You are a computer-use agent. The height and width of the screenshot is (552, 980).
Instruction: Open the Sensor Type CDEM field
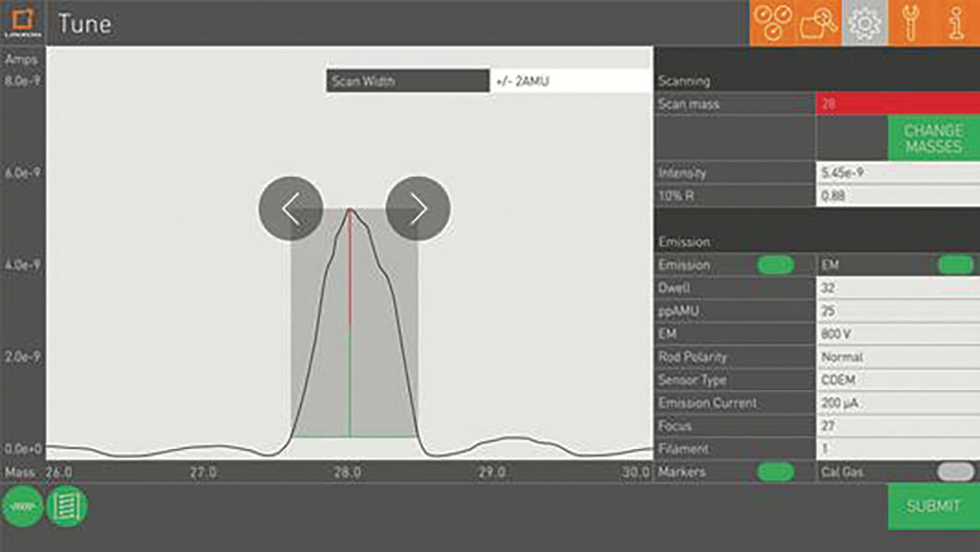pos(897,380)
